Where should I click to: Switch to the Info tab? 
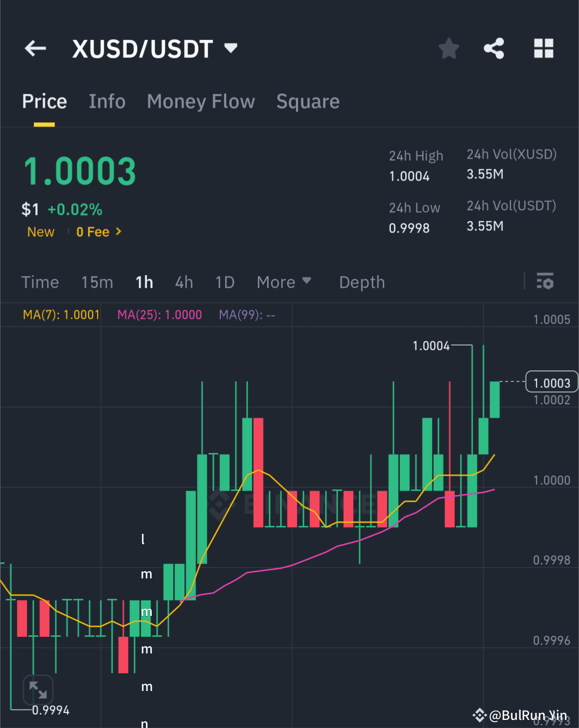click(107, 101)
